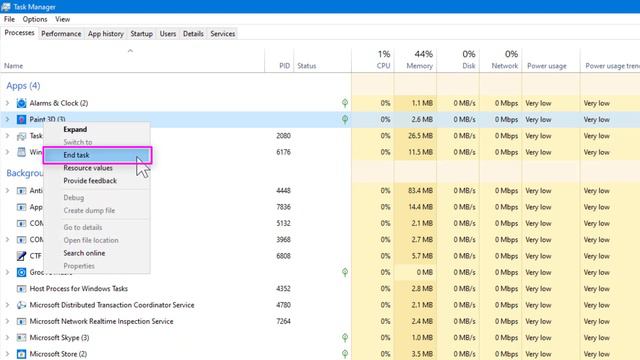Click the Distributed Transaction Coordinator icon
Image resolution: width=640 pixels, height=360 pixels.
pyautogui.click(x=21, y=305)
